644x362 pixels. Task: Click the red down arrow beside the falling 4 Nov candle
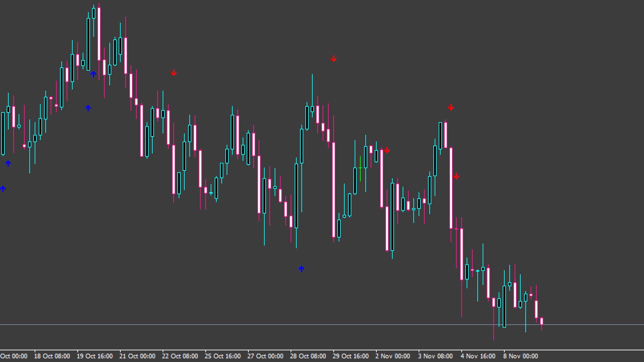tap(456, 176)
